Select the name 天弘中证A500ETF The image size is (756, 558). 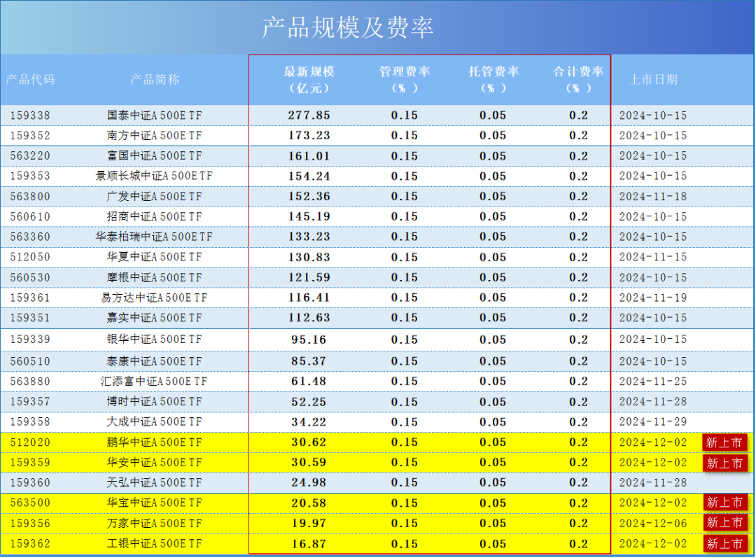pos(155,483)
